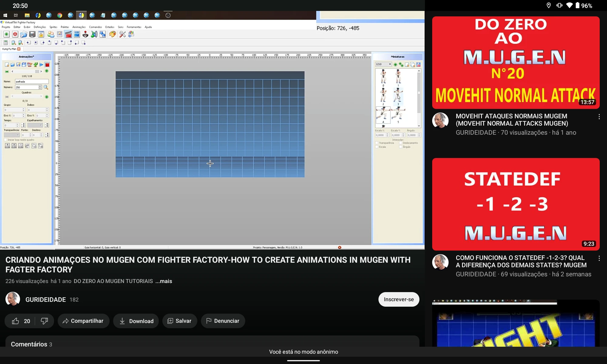Click the Miniaturas vertical scrollbar
Screen dimensions: 607x364
coord(419,98)
